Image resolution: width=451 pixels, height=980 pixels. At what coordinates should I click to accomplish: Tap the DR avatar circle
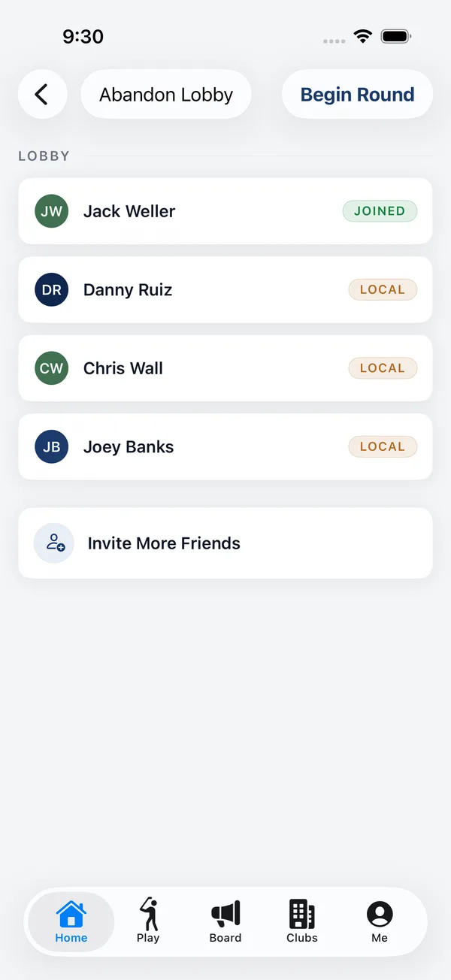click(x=52, y=289)
